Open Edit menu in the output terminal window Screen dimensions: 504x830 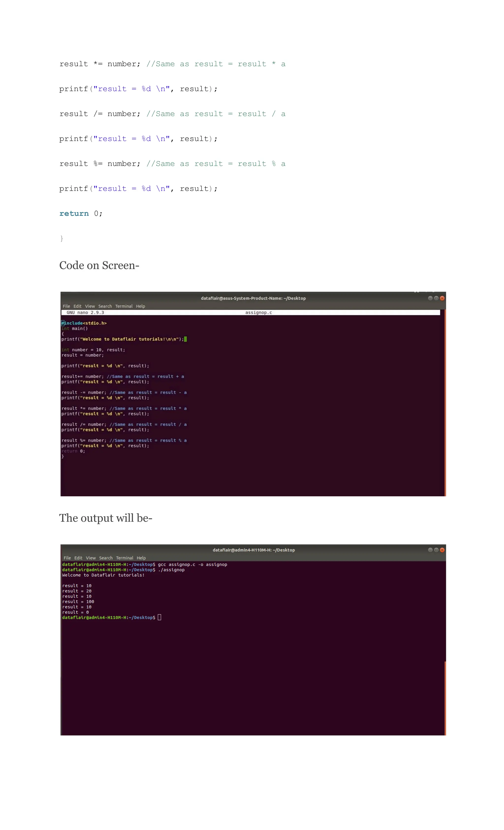tap(79, 558)
